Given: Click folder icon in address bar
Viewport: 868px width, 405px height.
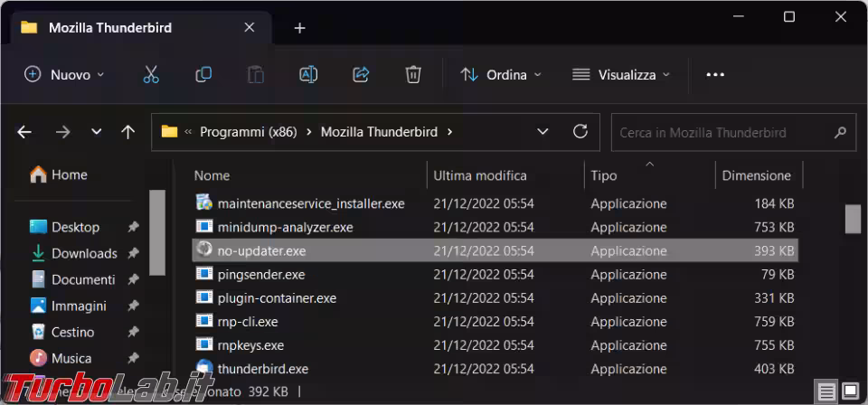Looking at the screenshot, I should coord(169,132).
